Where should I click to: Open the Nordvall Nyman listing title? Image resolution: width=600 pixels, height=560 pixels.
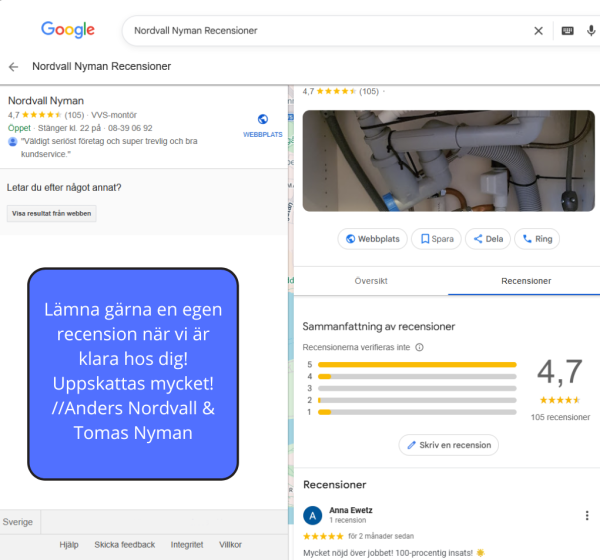pyautogui.click(x=46, y=101)
